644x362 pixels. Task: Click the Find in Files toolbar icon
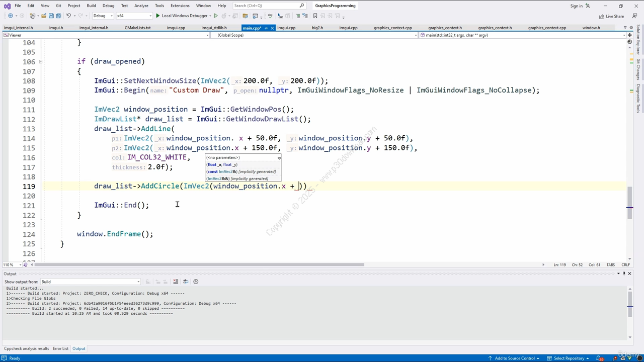click(x=245, y=16)
